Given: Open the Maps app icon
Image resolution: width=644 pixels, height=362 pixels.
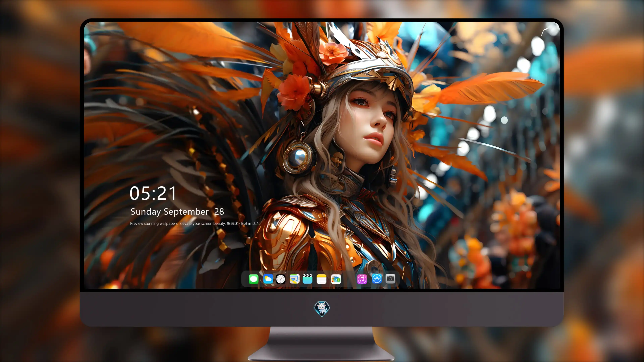Looking at the screenshot, I should 294,279.
